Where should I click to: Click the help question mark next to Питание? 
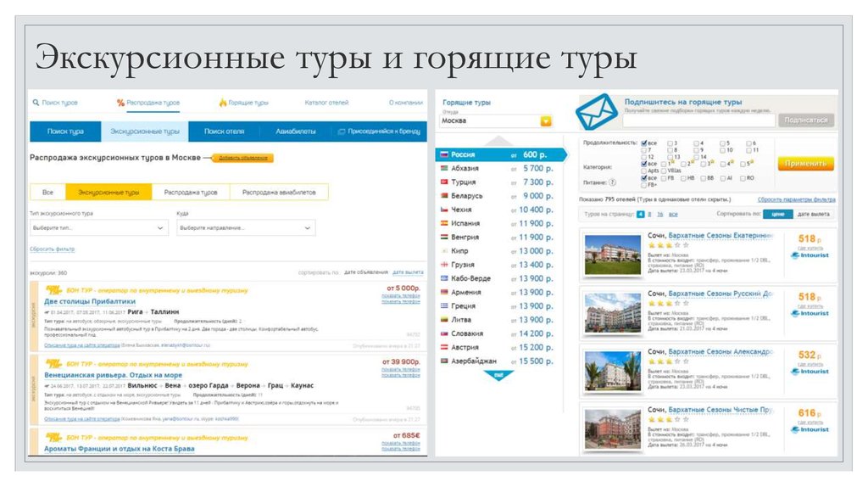point(612,182)
